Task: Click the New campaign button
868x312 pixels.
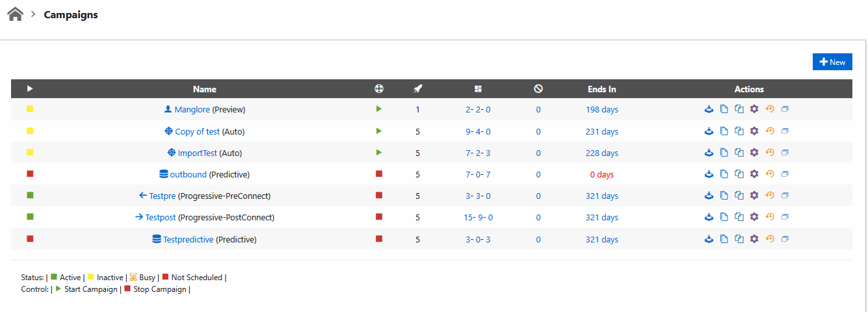Action: pyautogui.click(x=832, y=62)
